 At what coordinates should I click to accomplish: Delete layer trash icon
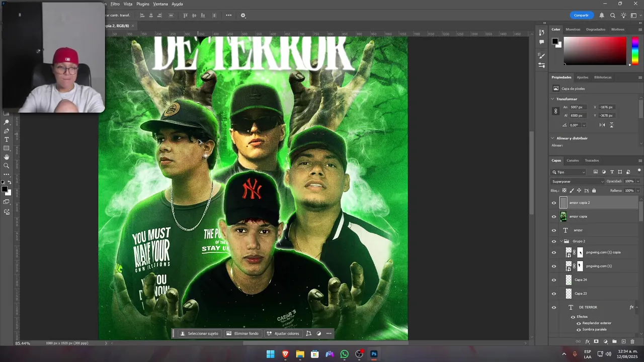coord(632,342)
